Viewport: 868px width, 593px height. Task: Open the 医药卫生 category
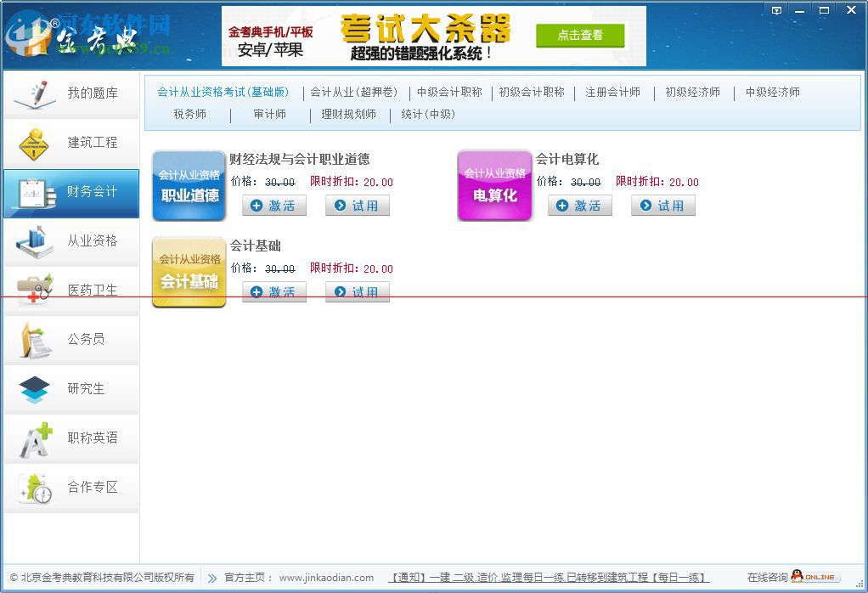point(70,290)
